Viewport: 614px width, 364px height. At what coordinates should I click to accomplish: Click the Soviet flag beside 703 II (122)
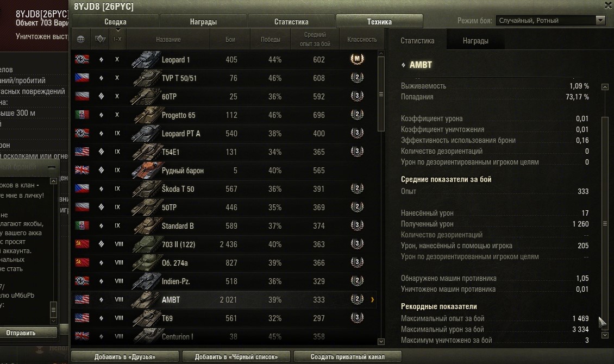point(82,244)
